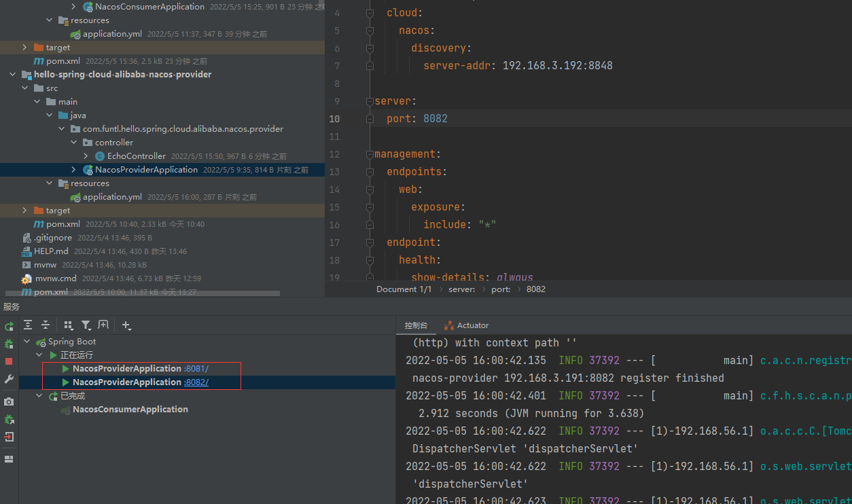Stop the running service with red square
852x504 pixels.
(9, 361)
